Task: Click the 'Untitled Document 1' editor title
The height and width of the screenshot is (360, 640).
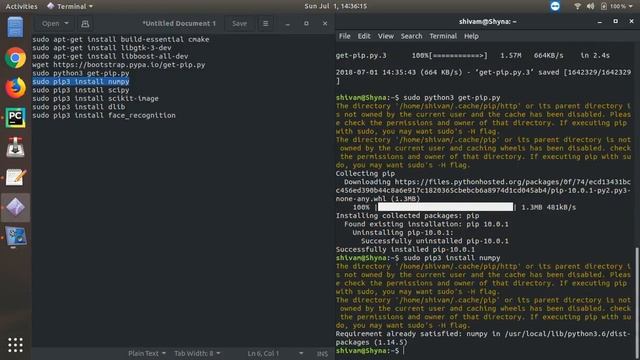Action: (x=179, y=24)
